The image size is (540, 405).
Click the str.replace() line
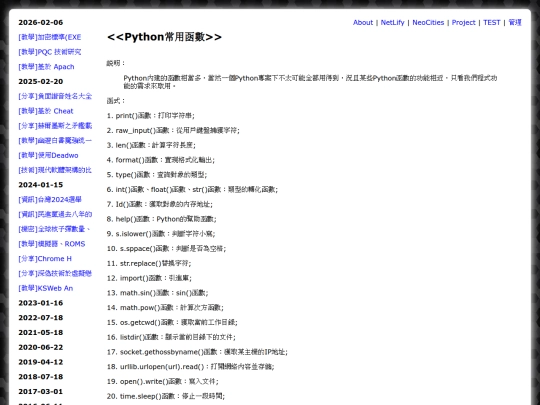(x=149, y=263)
